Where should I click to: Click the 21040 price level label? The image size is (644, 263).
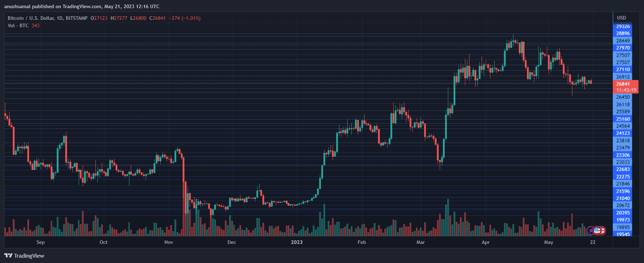[623, 198]
